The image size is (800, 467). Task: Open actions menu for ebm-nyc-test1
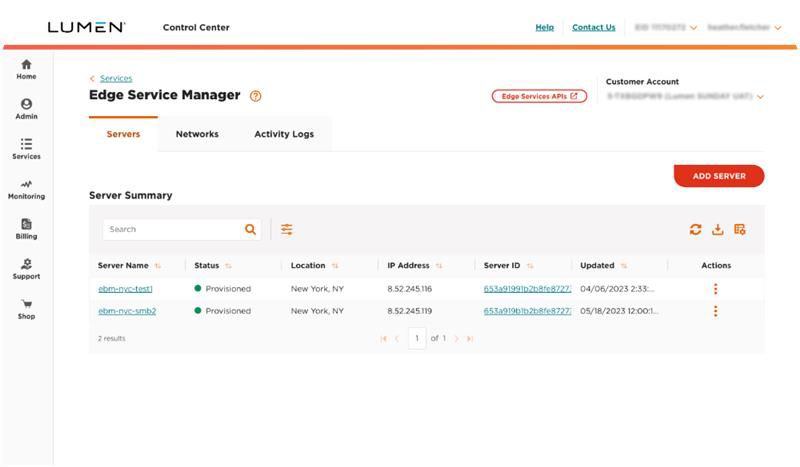click(715, 289)
